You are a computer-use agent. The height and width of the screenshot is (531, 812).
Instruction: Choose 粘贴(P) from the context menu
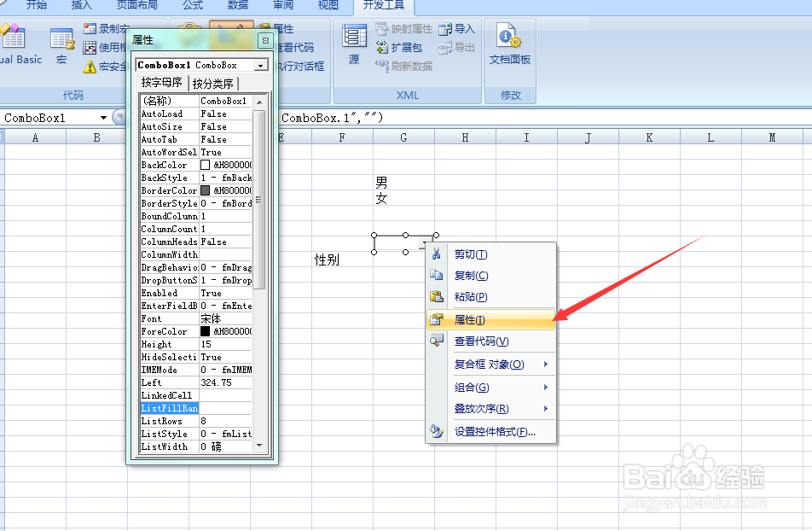490,296
